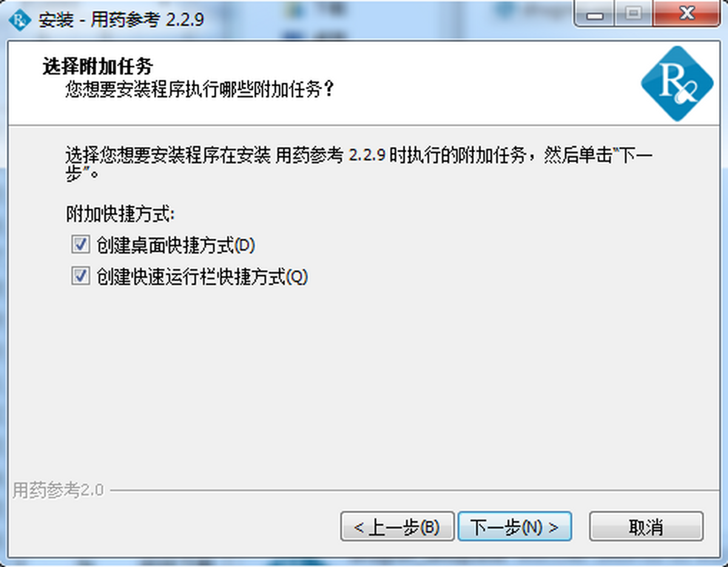The width and height of the screenshot is (728, 567).
Task: Minimize the installer window
Action: click(x=595, y=14)
